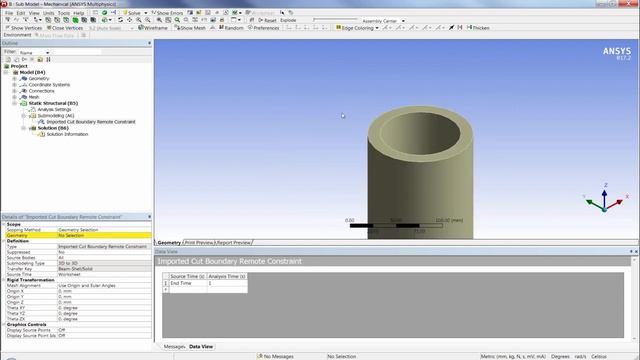
Task: Open the Solve dropdown arrow
Action: 146,13
